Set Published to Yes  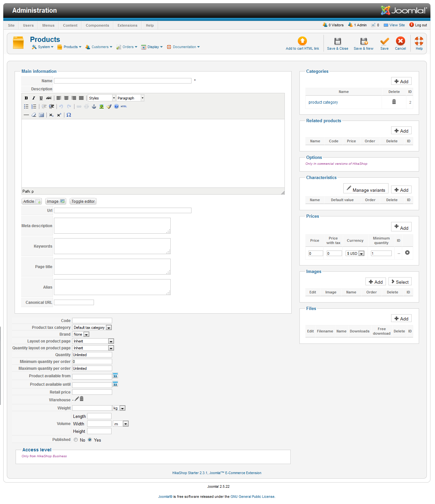point(90,440)
